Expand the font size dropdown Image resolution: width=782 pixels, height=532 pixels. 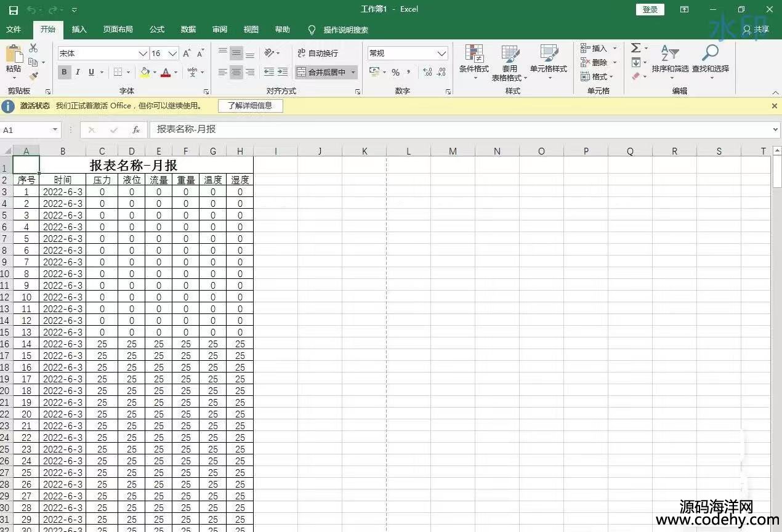[173, 54]
